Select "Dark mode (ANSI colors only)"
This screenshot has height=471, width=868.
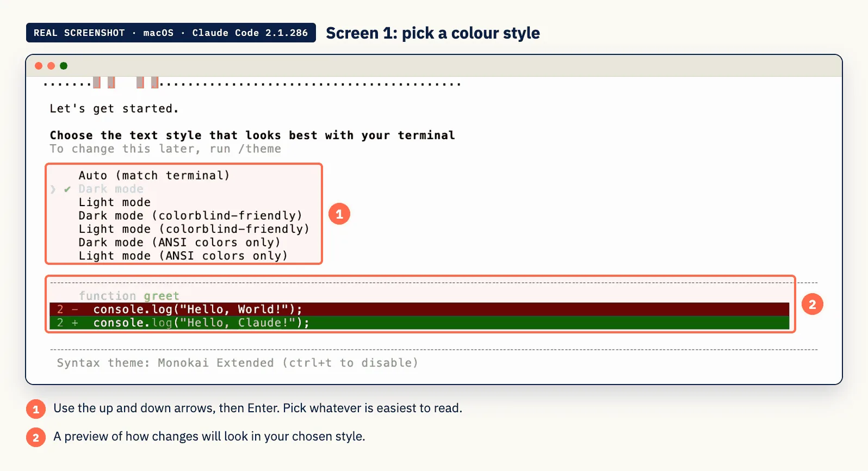[179, 243]
